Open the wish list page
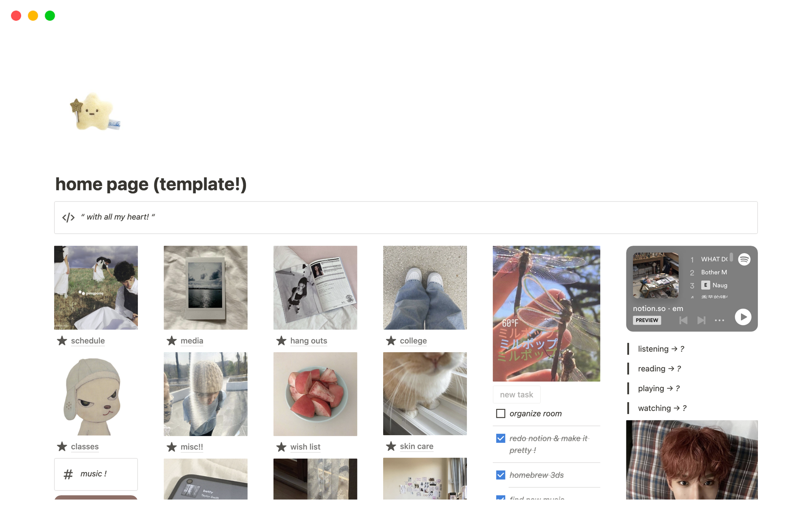The image size is (812, 508). tap(305, 447)
